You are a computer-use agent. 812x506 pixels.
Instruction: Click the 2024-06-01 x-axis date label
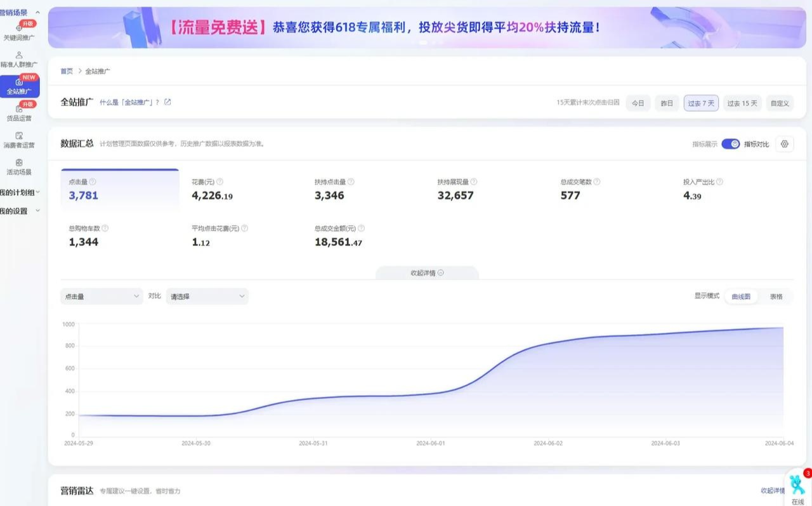(431, 443)
